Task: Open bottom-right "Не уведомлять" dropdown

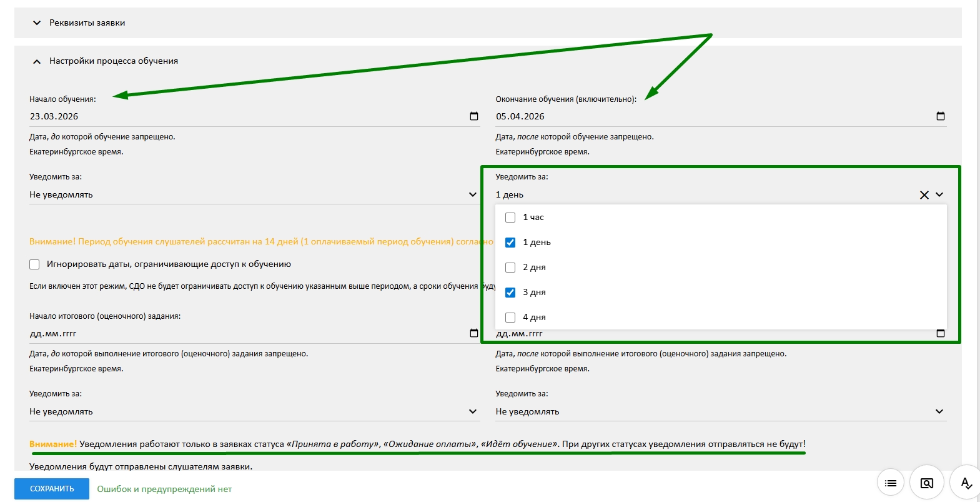Action: 720,412
